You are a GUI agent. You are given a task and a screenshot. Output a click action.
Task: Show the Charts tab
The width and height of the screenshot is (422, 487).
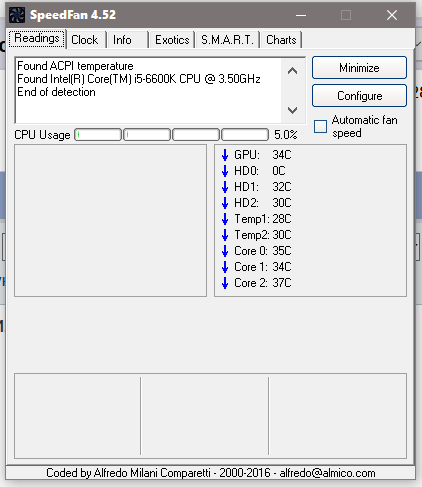tap(281, 40)
